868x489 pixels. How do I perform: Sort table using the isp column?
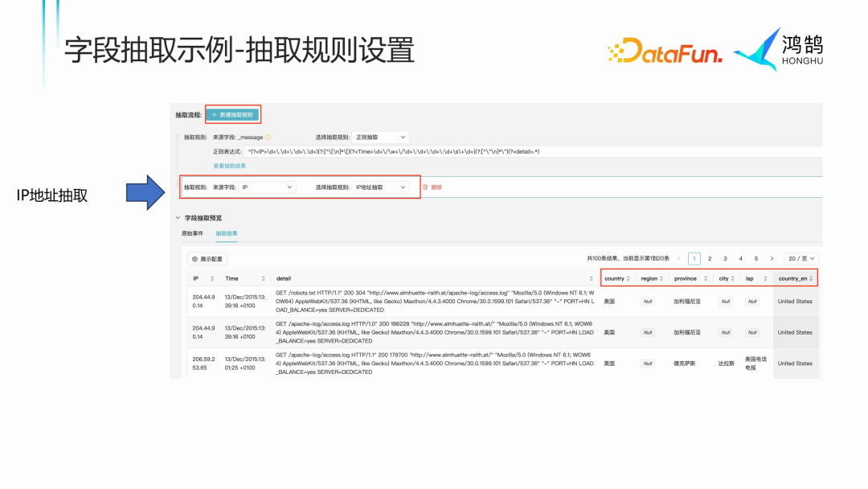764,278
